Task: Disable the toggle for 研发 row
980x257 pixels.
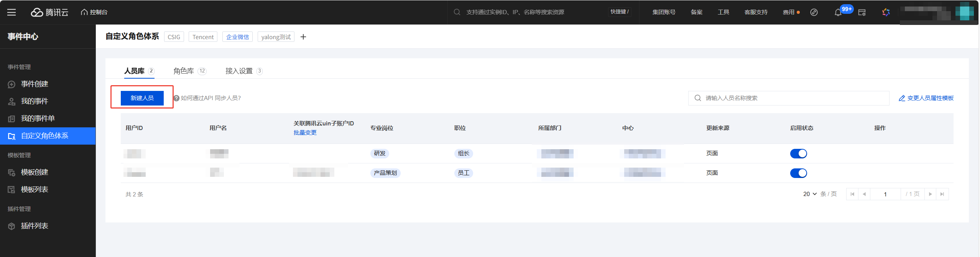Action: tap(799, 153)
